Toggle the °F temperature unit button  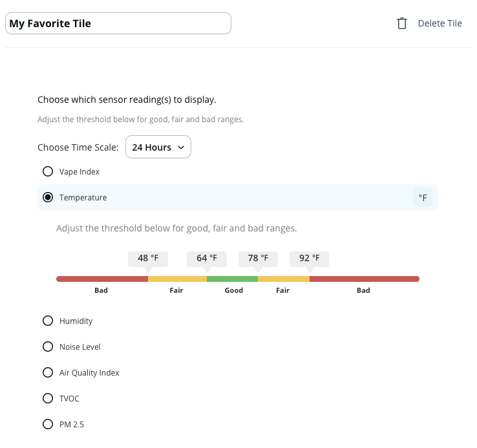(x=423, y=198)
